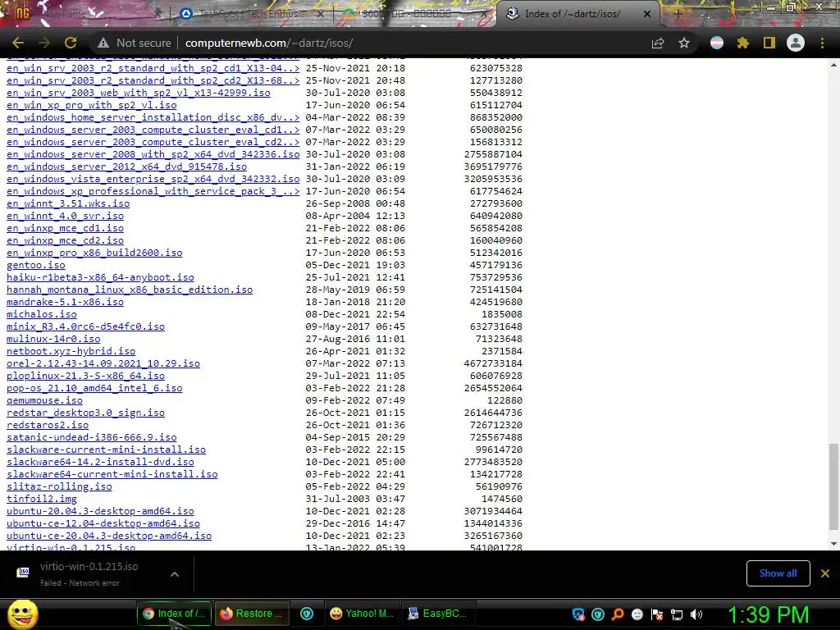840x630 pixels.
Task: Click Show all downloads button
Action: click(778, 573)
